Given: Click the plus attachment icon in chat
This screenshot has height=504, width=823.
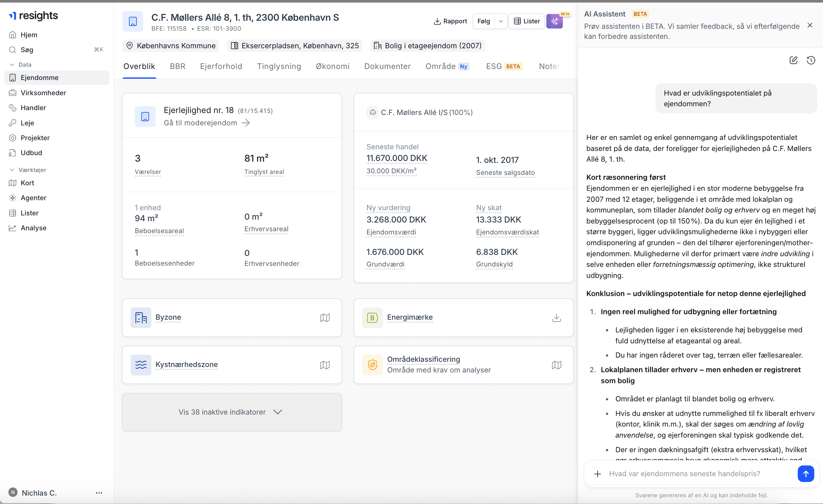Looking at the screenshot, I should [x=597, y=474].
